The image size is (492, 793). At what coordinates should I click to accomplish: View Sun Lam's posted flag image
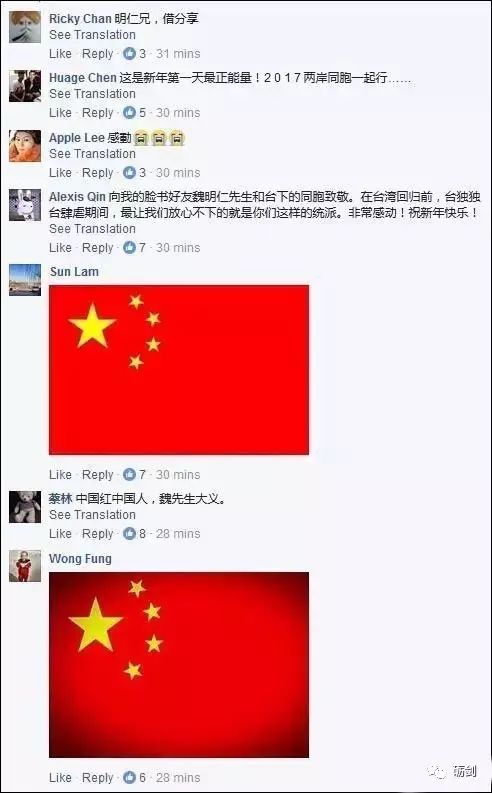pyautogui.click(x=179, y=370)
